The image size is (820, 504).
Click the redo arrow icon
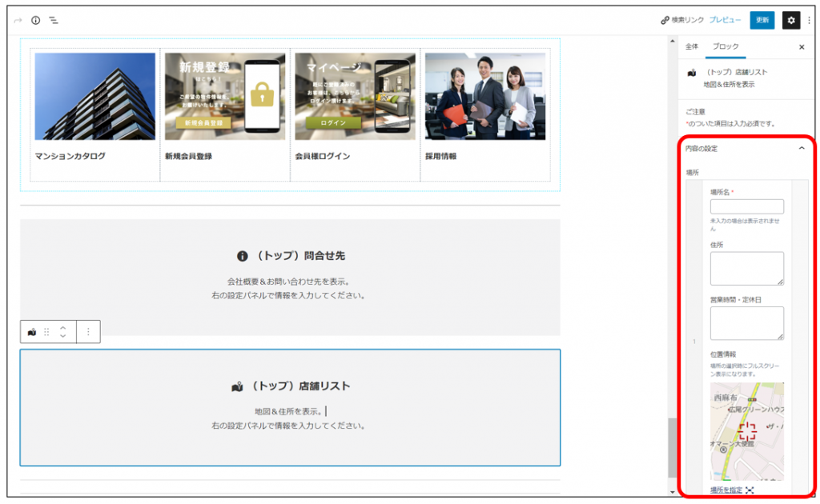[x=18, y=20]
